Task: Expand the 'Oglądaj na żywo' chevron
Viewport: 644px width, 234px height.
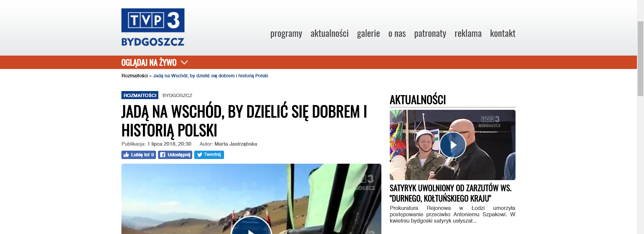Action: (x=184, y=63)
